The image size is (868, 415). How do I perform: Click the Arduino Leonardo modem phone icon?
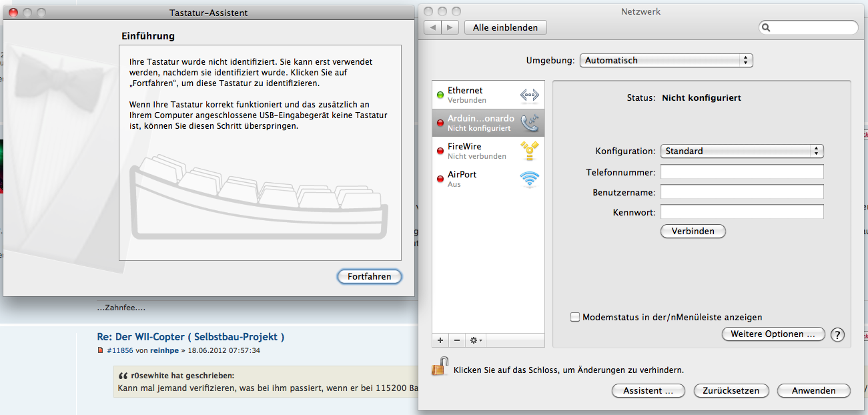(530, 123)
